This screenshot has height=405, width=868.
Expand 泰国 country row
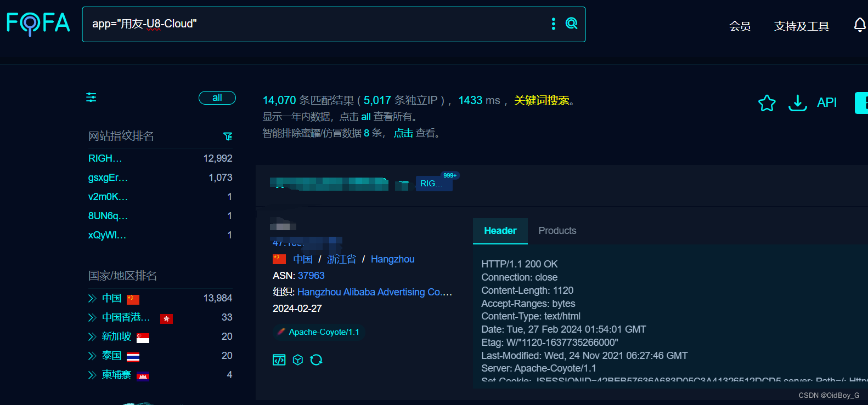coord(92,356)
